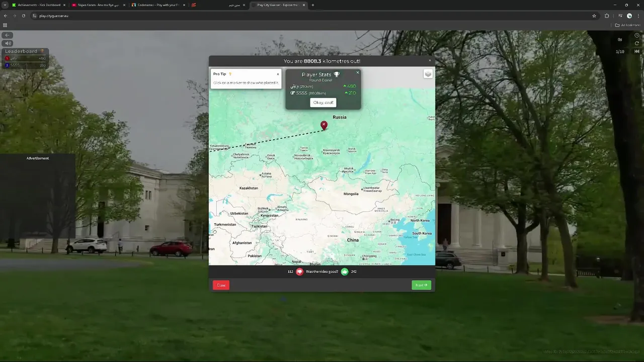This screenshot has height=362, width=644.
Task: Click the red guess marker on the map
Action: 324,125
